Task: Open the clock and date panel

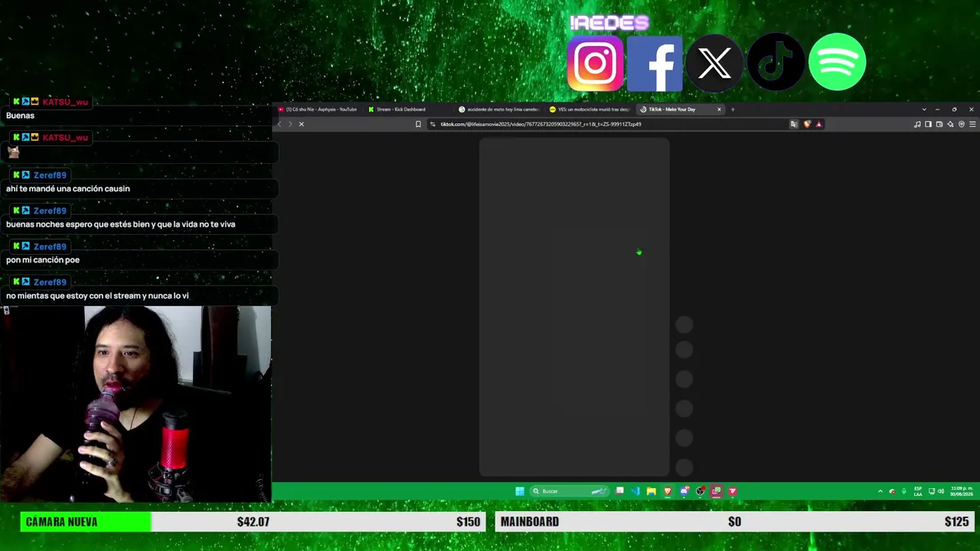Action: tap(962, 491)
